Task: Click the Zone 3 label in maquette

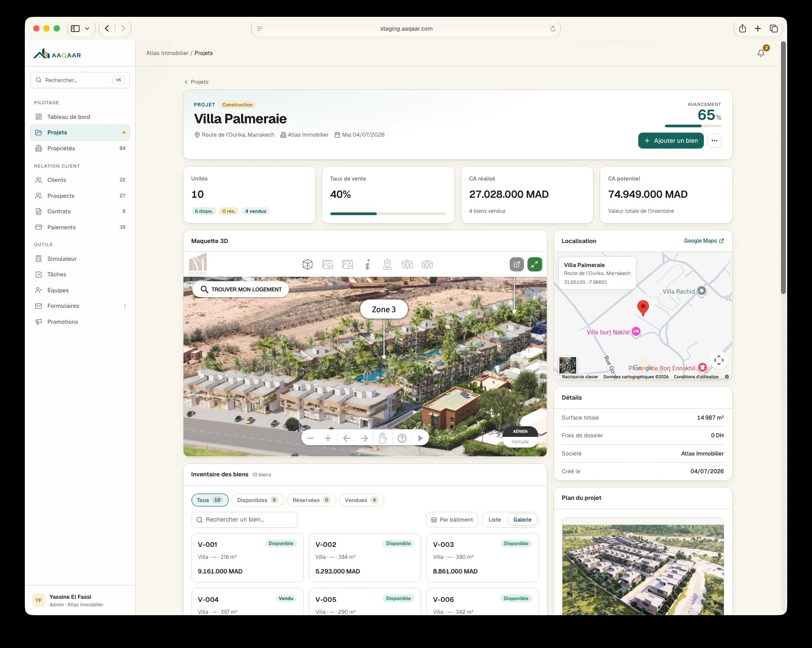Action: [x=384, y=309]
